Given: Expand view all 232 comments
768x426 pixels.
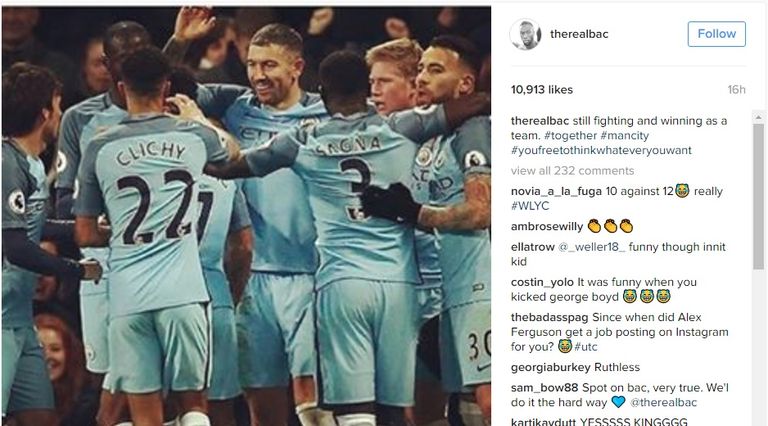Looking at the screenshot, I should point(572,171).
